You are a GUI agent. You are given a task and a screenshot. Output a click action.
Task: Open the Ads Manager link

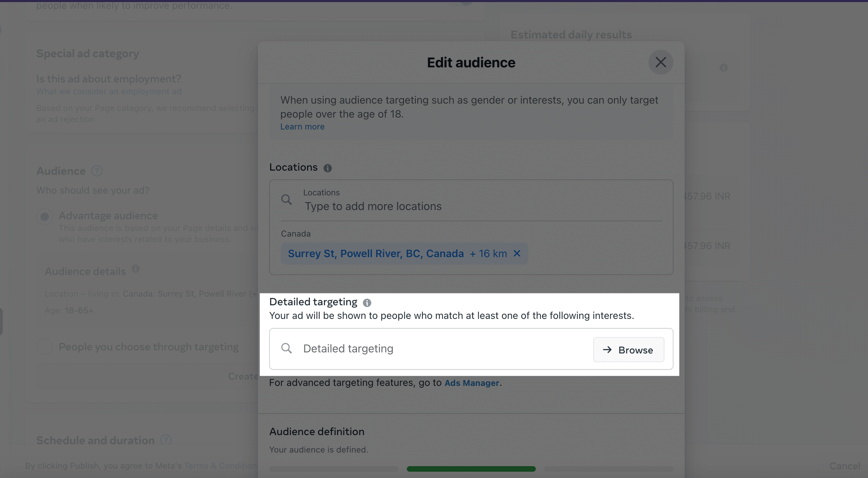(472, 383)
